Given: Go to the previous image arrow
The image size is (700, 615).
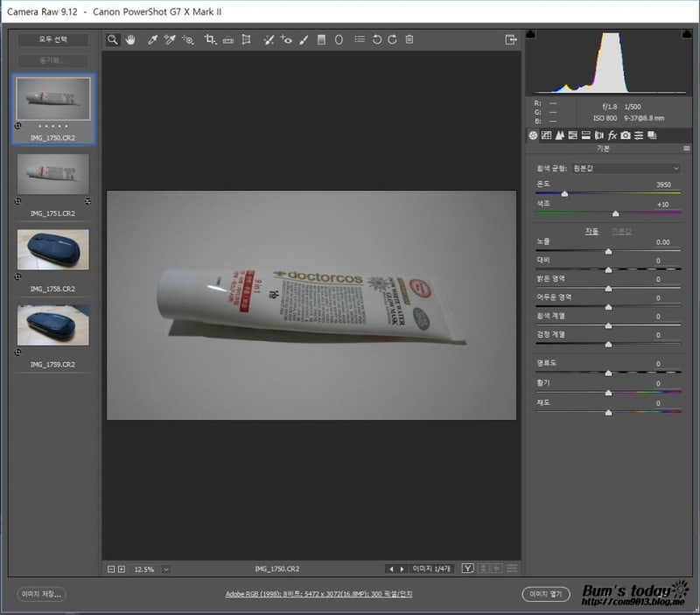Looking at the screenshot, I should pyautogui.click(x=391, y=569).
